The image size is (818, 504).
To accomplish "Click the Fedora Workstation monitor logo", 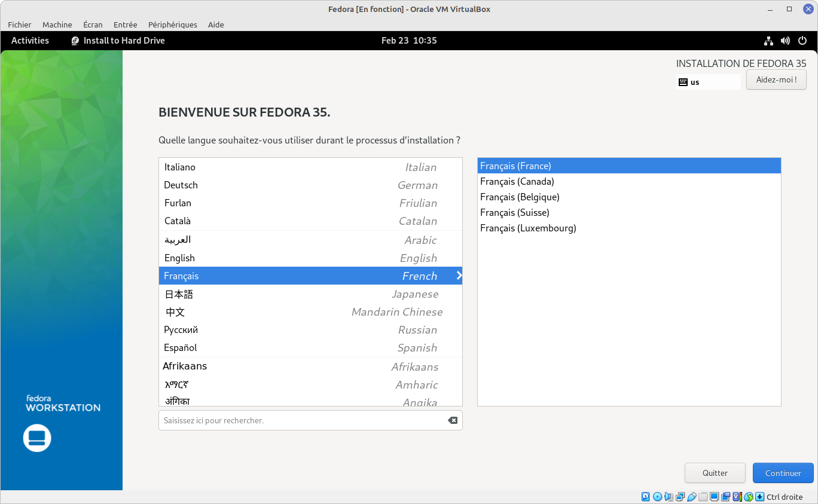I will coord(37,438).
